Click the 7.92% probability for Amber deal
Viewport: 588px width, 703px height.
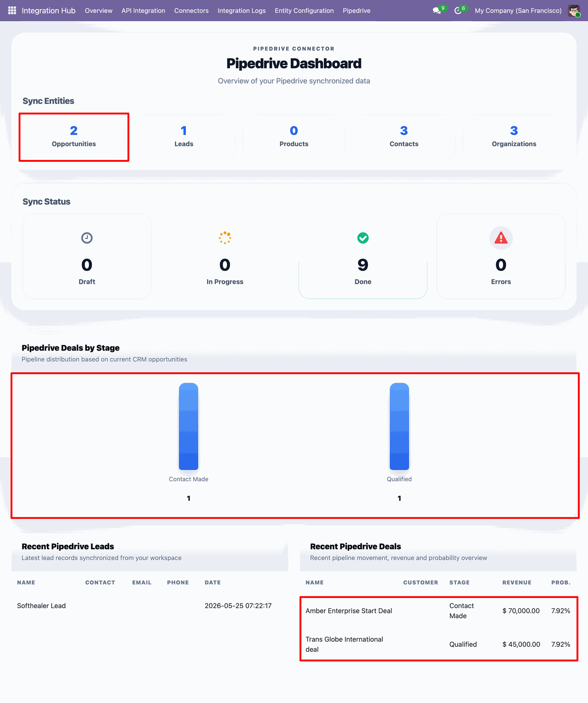coord(561,611)
